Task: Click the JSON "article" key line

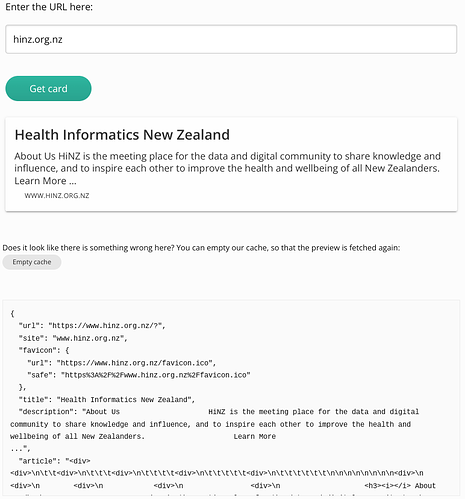Action: 55,461
